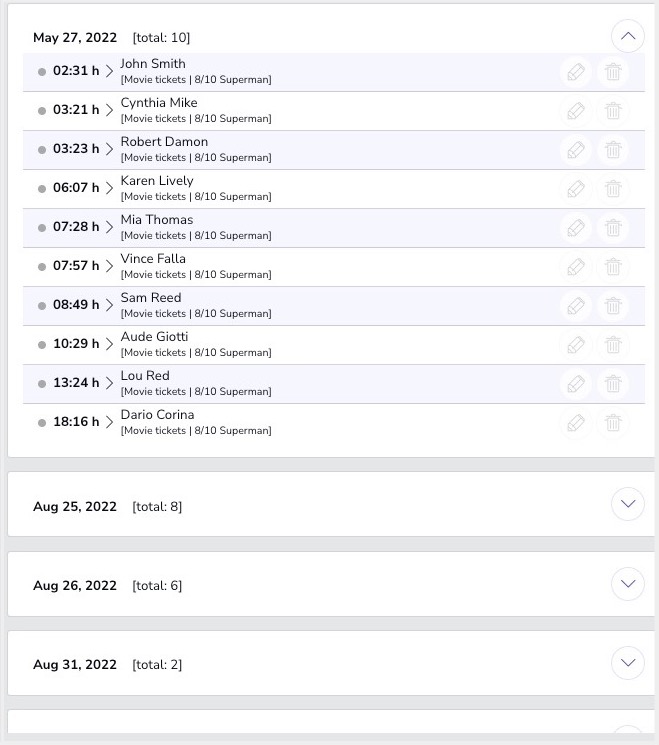The image size is (659, 745).
Task: Collapse the May 27, 2022 section
Action: click(x=627, y=37)
